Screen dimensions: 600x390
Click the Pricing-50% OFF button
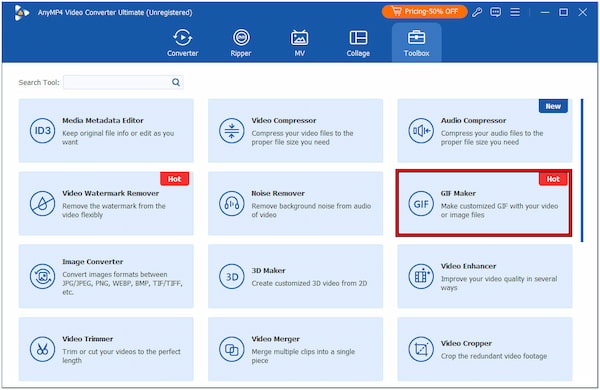coord(424,11)
